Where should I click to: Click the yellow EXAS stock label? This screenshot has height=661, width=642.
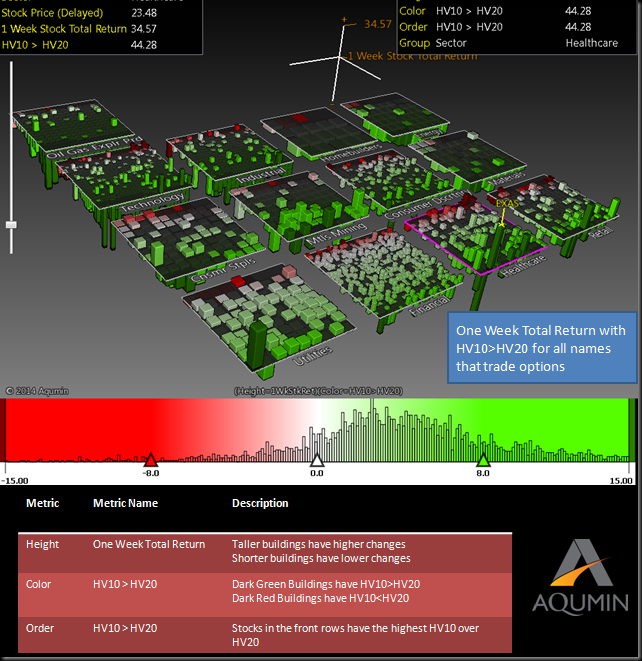[x=507, y=204]
